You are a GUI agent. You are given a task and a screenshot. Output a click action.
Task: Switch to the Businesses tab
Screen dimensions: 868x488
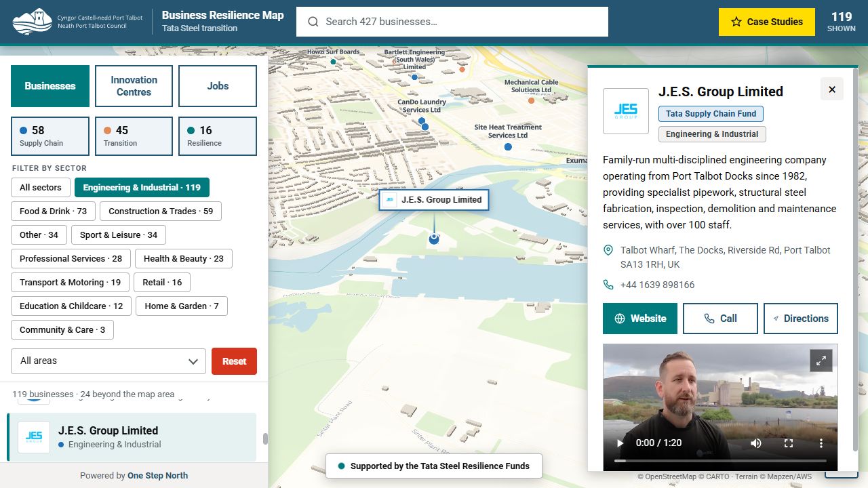pyautogui.click(x=50, y=86)
